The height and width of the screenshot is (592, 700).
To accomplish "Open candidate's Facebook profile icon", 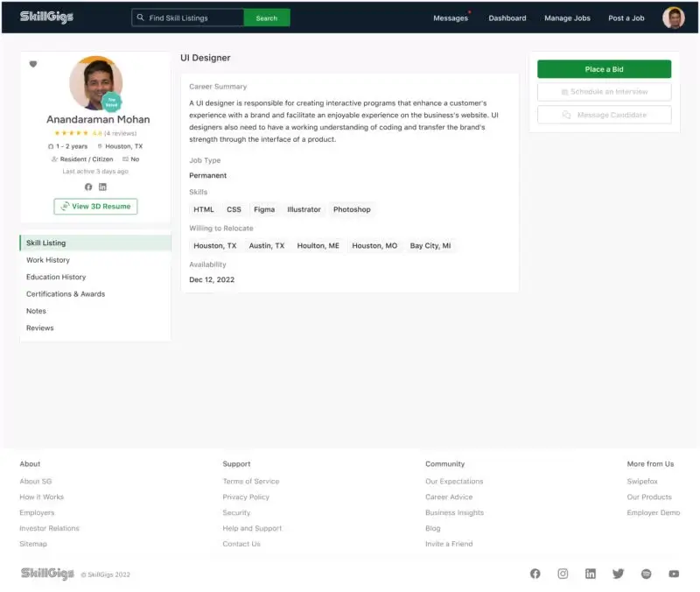I will (x=88, y=187).
